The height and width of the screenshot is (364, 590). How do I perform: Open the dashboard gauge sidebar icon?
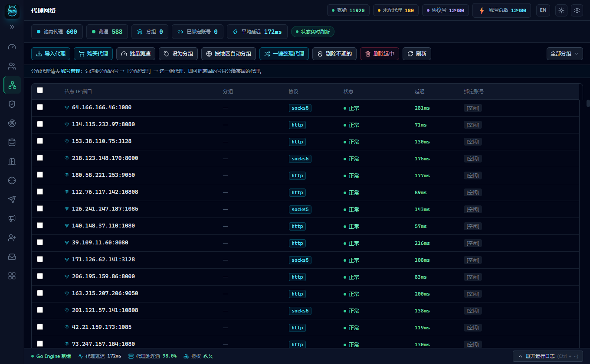pos(12,47)
